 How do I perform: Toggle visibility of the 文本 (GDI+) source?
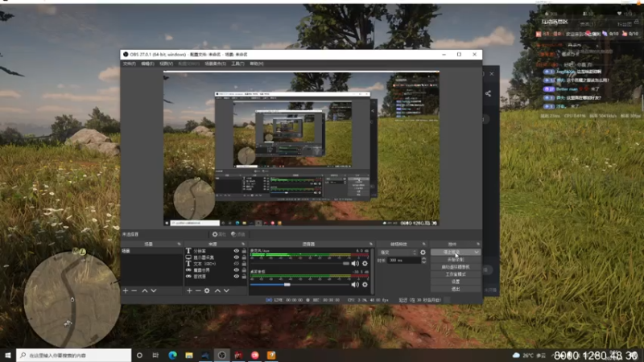236,264
